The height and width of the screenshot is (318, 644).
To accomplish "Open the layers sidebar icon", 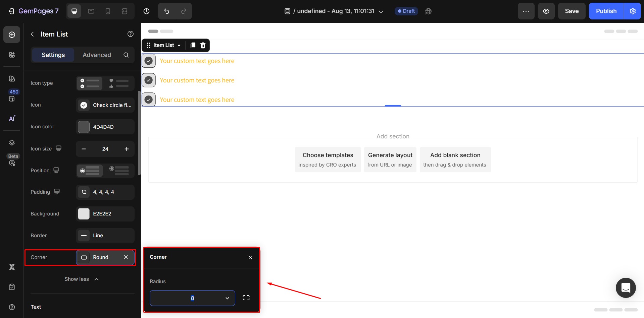I will (x=12, y=142).
